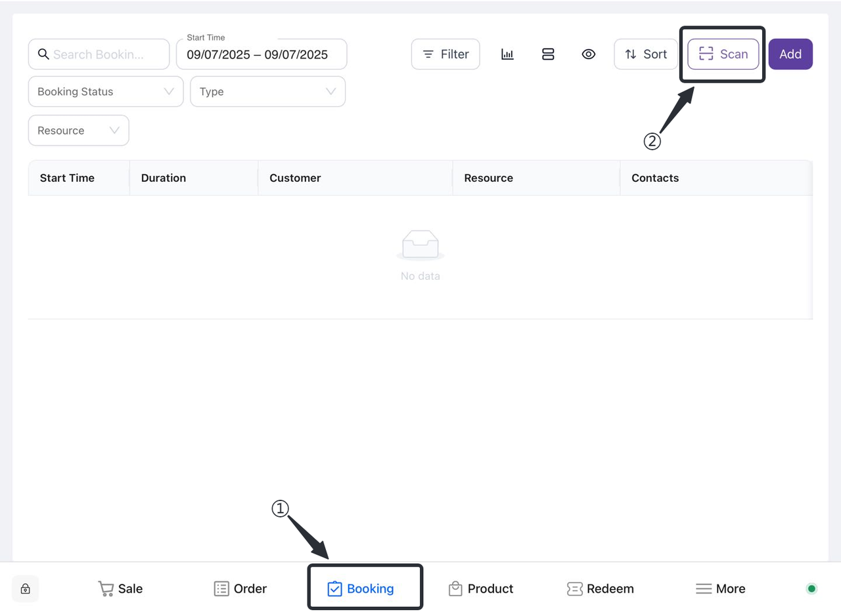The image size is (841, 616).
Task: Expand the Resource dropdown
Action: (78, 131)
